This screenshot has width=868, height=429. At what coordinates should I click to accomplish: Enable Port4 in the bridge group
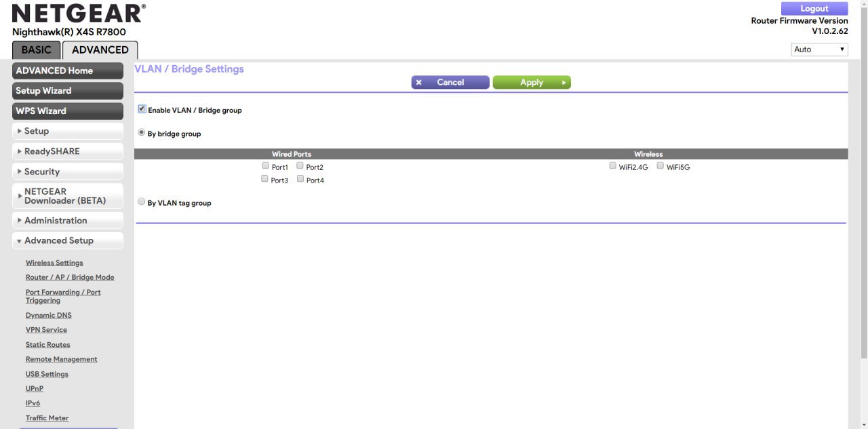(x=300, y=179)
